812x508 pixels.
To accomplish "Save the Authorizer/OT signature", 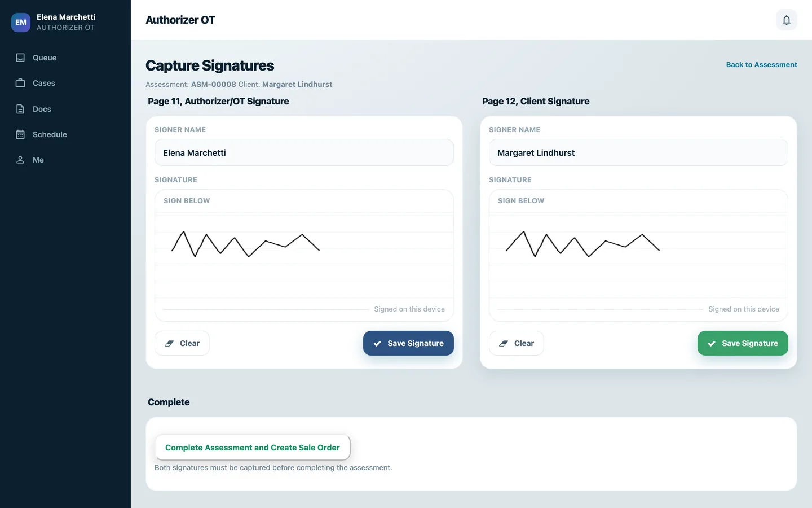I will point(408,343).
